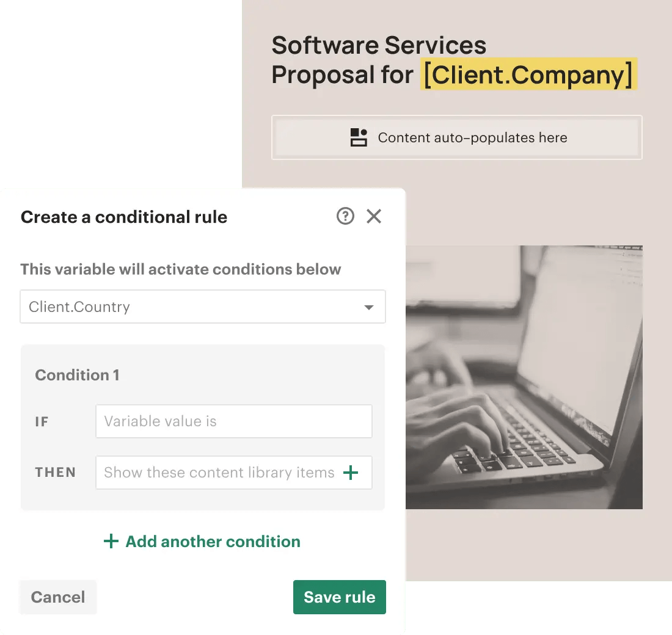Click the THEN label in Condition 1
Image resolution: width=672 pixels, height=635 pixels.
tap(55, 472)
